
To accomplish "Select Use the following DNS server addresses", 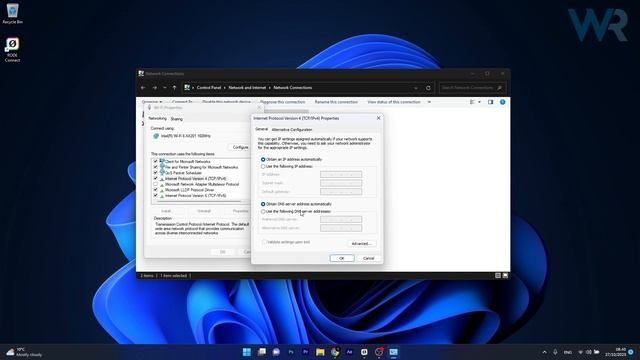I will tap(263, 211).
